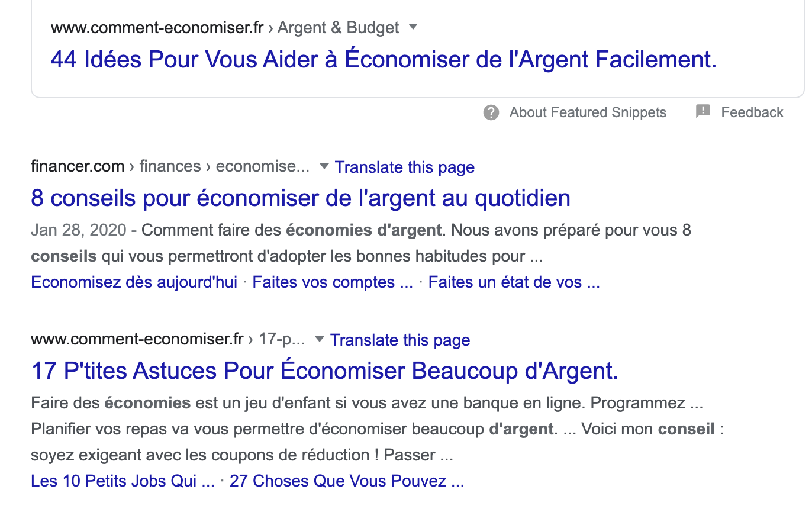Open the 17 P'tites Astuces result title
812x509 pixels.
point(324,371)
